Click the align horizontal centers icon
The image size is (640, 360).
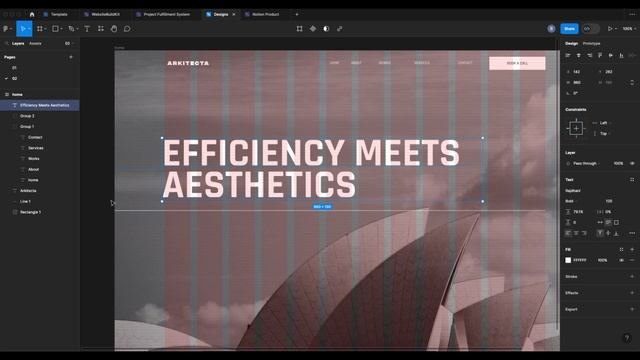coord(578,55)
